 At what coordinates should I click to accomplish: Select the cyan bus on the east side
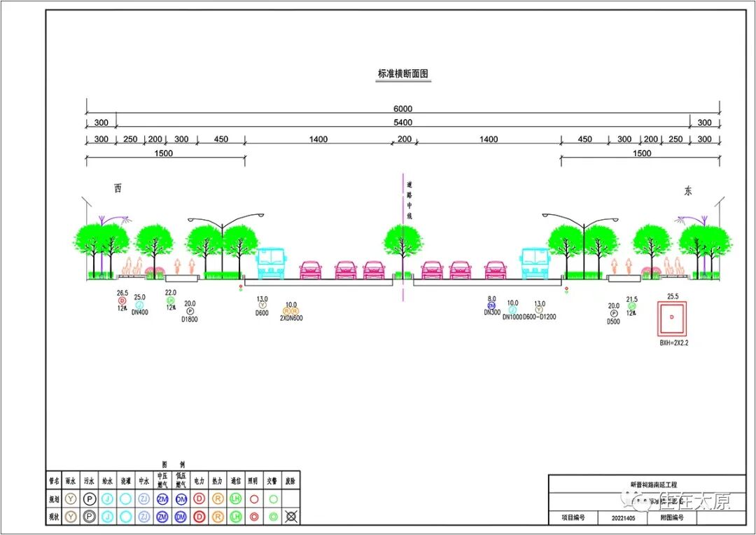[535, 262]
